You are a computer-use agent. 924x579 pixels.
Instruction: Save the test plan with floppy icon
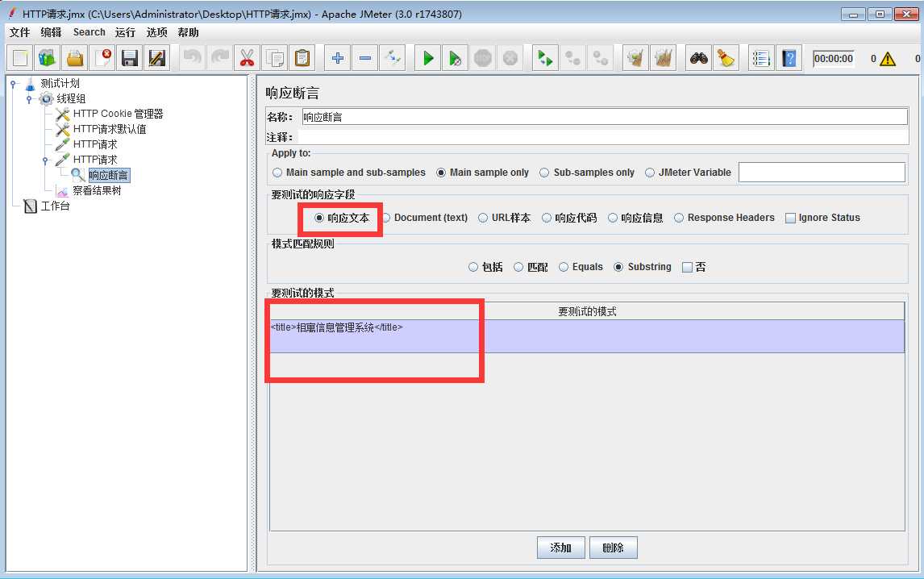click(x=129, y=58)
